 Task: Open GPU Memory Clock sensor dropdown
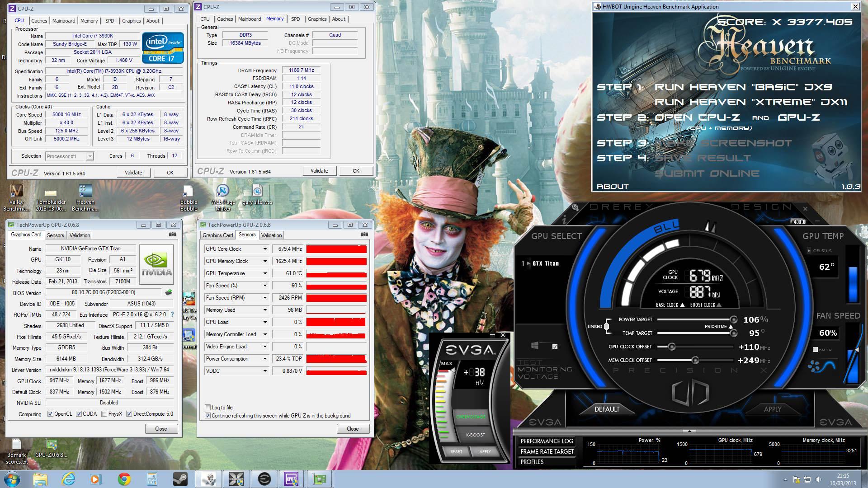coord(265,261)
